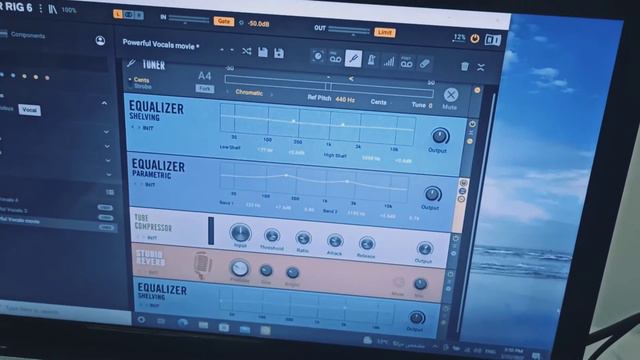The height and width of the screenshot is (360, 640).
Task: Adjust Tube Compressor Attack knob
Action: pos(335,241)
